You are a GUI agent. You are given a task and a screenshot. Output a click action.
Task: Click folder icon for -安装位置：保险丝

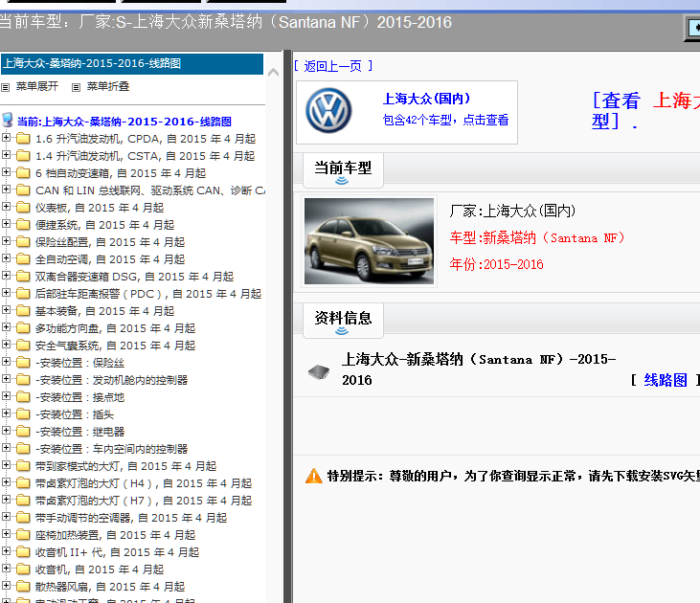point(23,363)
